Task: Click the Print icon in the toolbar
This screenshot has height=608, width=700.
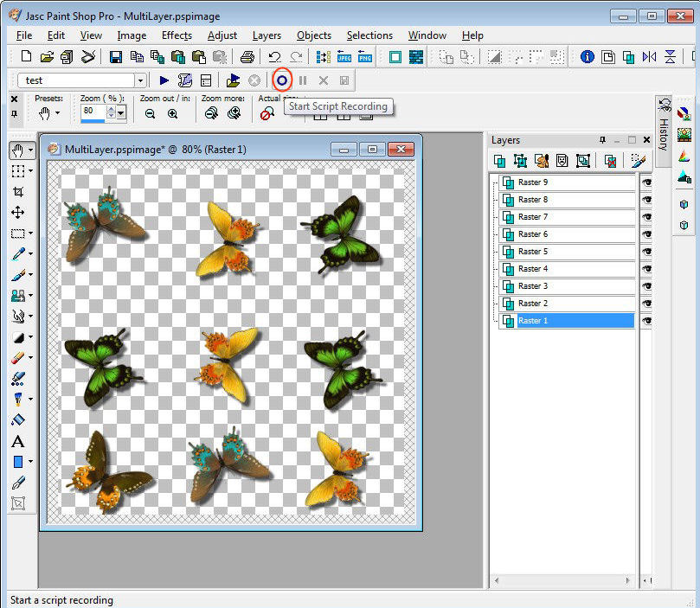Action: point(247,57)
